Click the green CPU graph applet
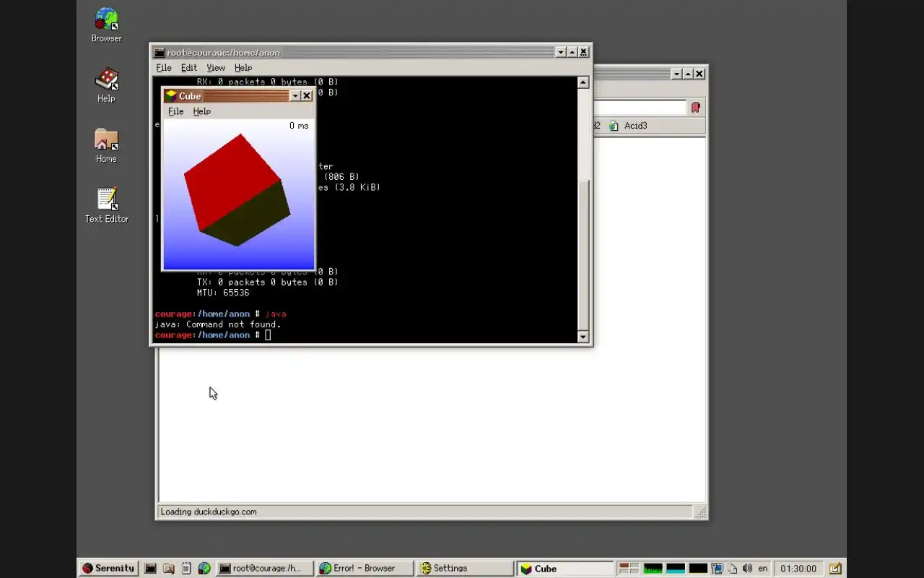The width and height of the screenshot is (924, 578). 653,569
